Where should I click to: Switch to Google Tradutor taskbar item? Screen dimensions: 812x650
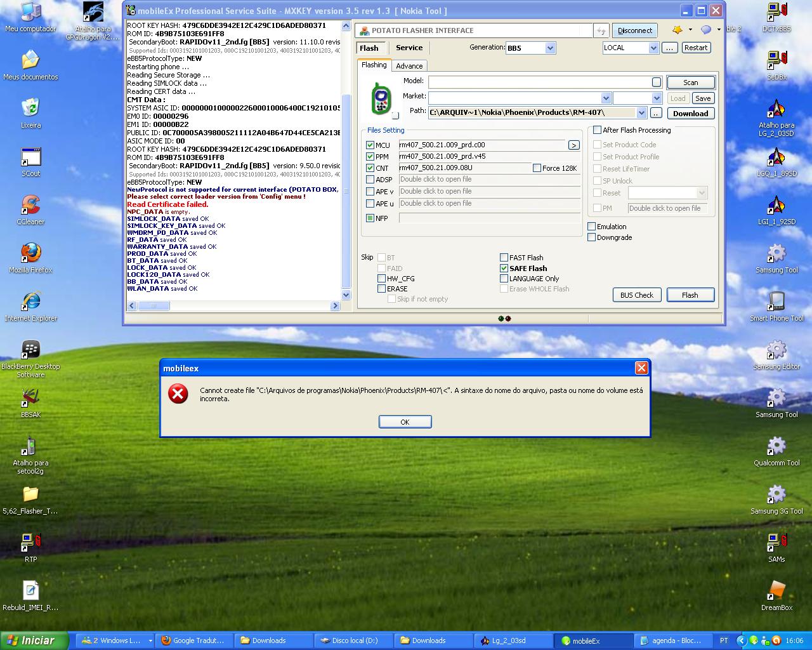193,640
